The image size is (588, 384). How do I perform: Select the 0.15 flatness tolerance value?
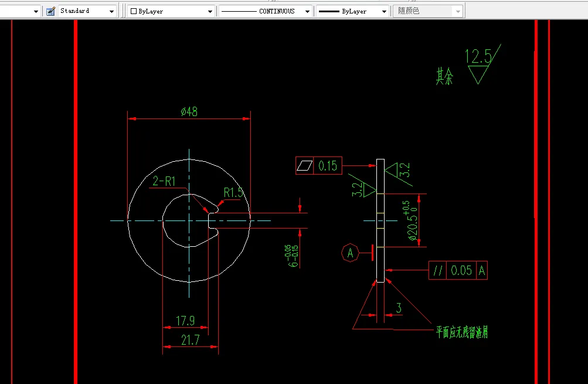(328, 165)
